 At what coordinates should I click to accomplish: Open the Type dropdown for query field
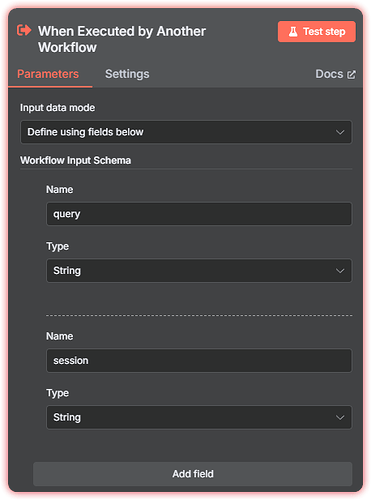pyautogui.click(x=199, y=271)
